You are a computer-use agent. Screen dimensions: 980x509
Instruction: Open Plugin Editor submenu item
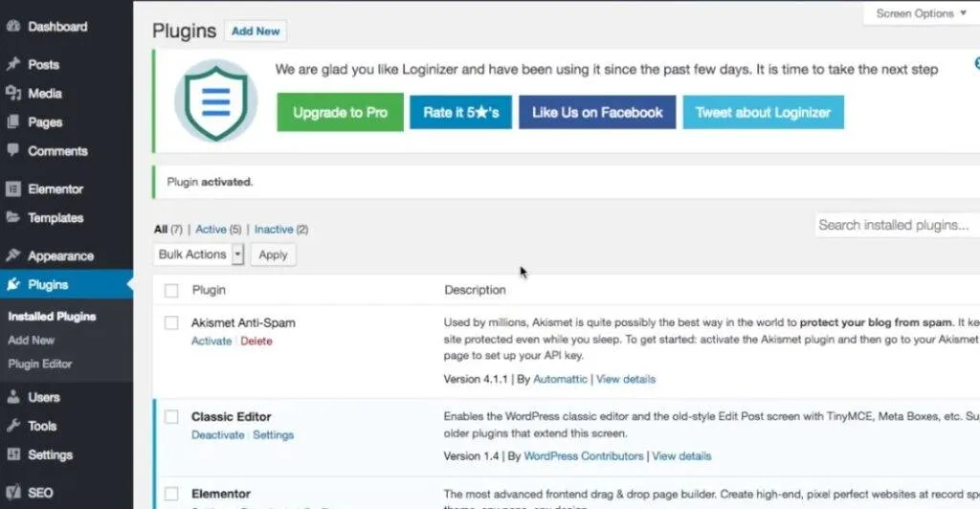[40, 365]
